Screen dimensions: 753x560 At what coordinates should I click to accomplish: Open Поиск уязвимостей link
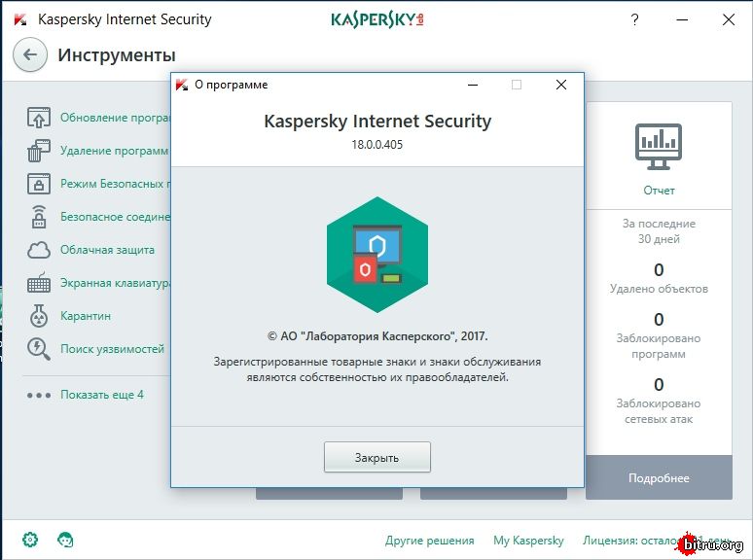[x=113, y=349]
